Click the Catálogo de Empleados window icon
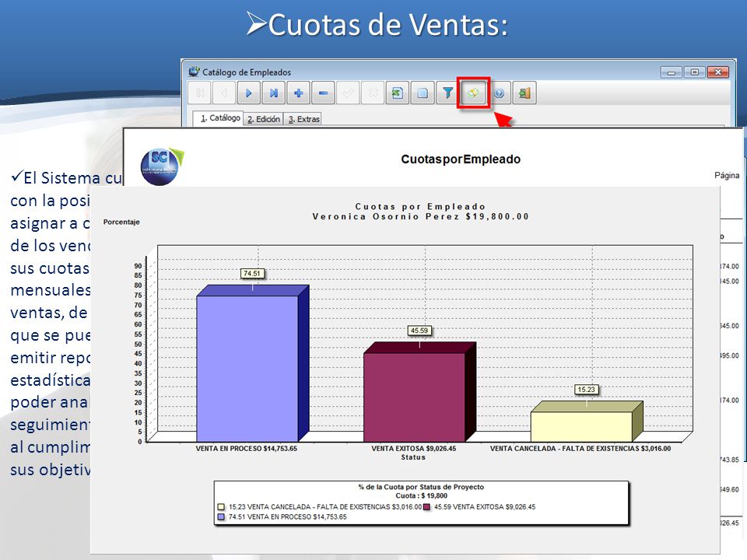 194,72
